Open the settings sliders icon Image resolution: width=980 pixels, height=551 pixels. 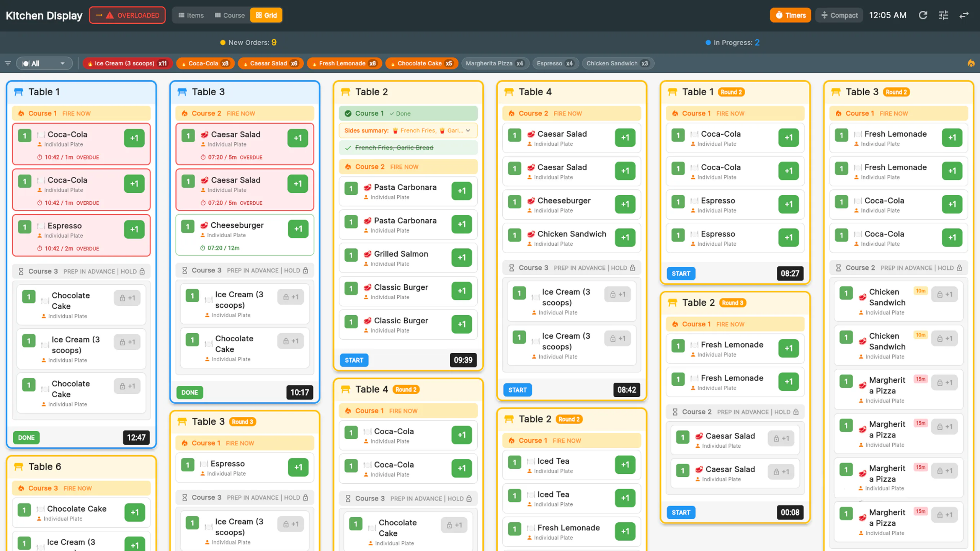coord(943,15)
